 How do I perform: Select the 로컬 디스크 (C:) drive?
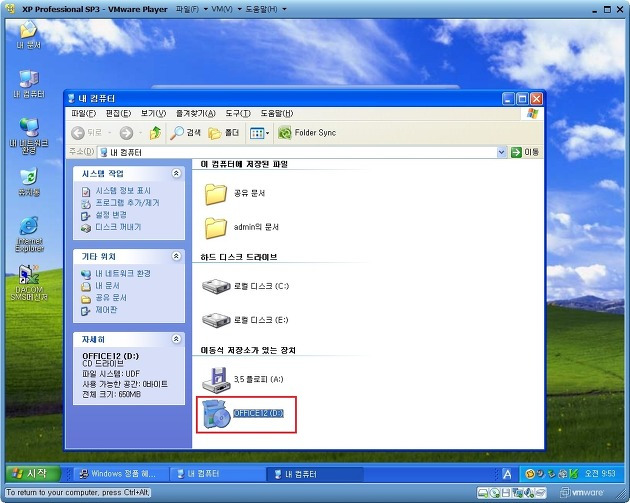point(245,286)
